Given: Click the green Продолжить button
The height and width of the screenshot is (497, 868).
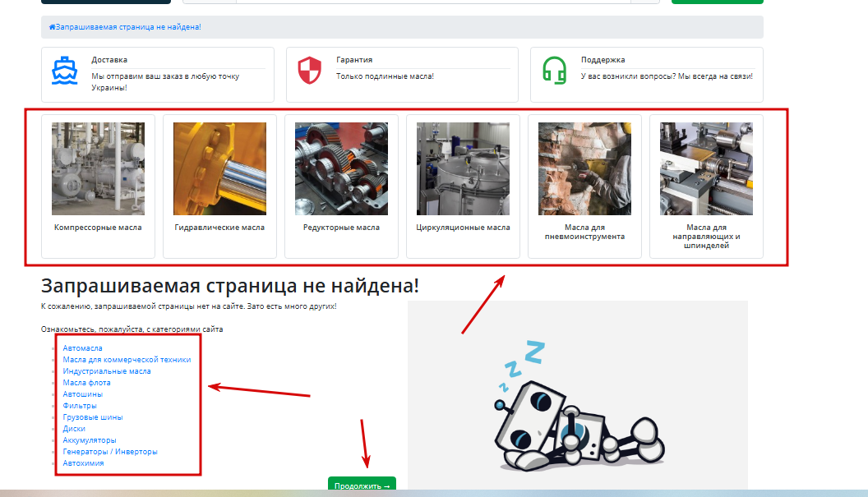Looking at the screenshot, I should pos(362,485).
